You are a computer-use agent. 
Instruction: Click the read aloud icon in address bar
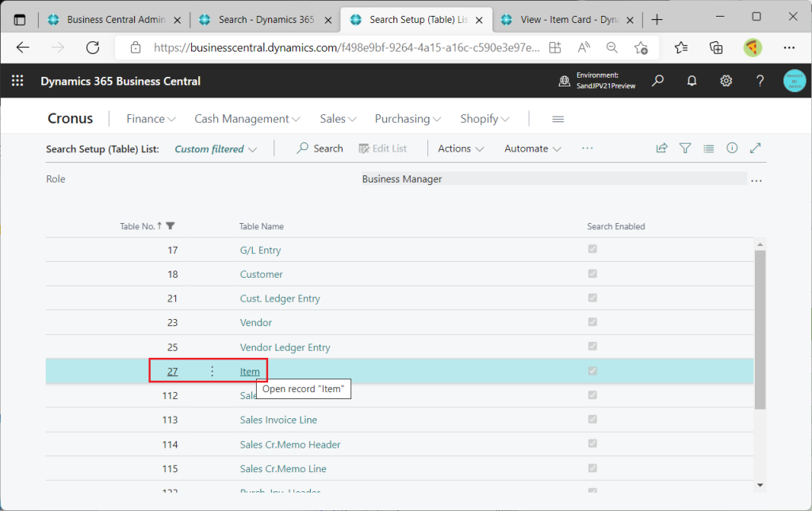click(x=584, y=48)
